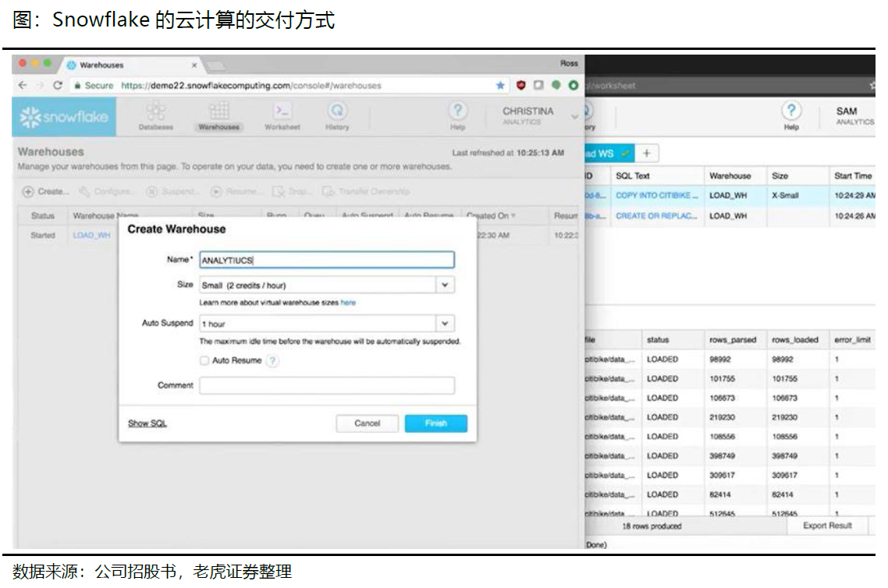The width and height of the screenshot is (888, 588).
Task: Open the Databases icon in Snowflake header
Action: pos(156,116)
